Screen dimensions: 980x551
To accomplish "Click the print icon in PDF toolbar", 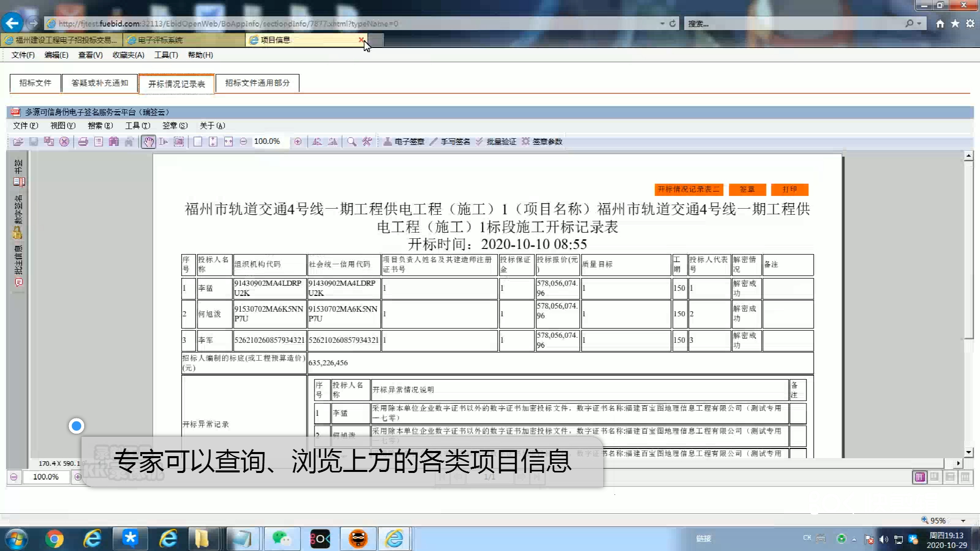I will tap(83, 142).
